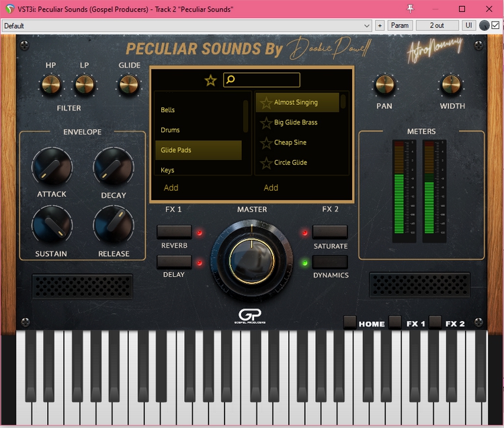Open the Param menu button
504x428 pixels.
click(400, 26)
